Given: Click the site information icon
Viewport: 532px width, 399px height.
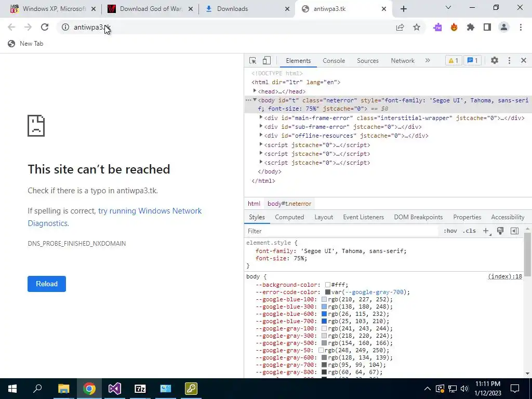Looking at the screenshot, I should click(65, 27).
